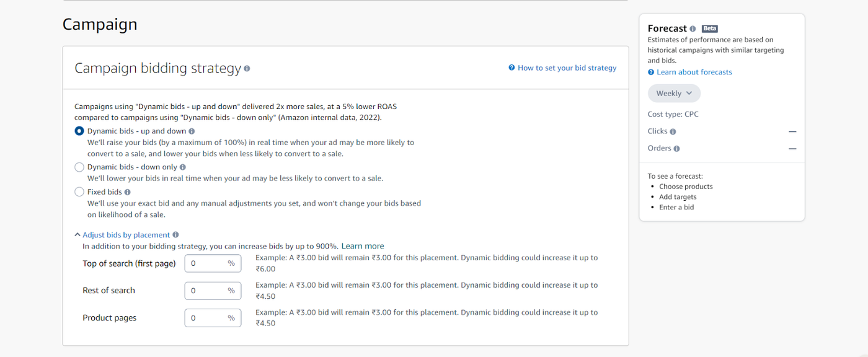868x357 pixels.
Task: Open How to set your bid strategy link
Action: click(x=567, y=68)
